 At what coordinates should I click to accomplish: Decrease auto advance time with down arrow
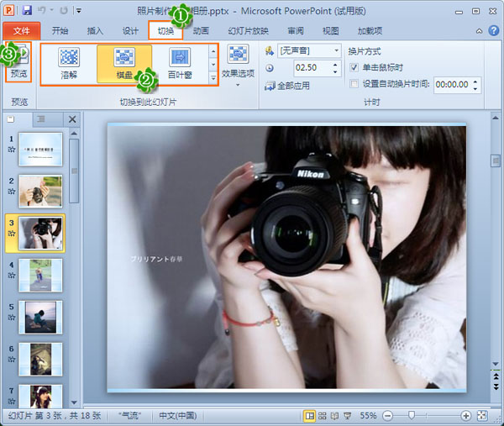click(x=475, y=88)
